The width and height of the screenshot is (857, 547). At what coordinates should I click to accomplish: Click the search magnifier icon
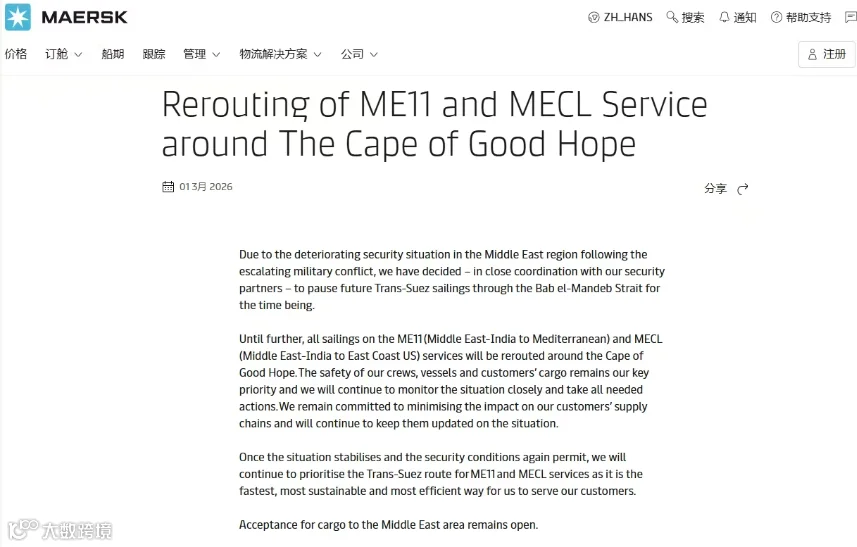click(672, 17)
